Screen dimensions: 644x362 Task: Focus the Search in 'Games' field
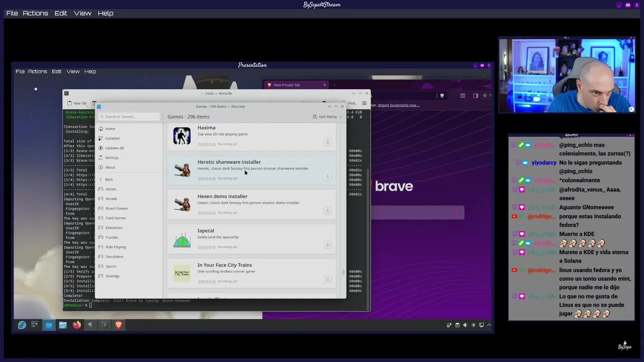pyautogui.click(x=129, y=117)
